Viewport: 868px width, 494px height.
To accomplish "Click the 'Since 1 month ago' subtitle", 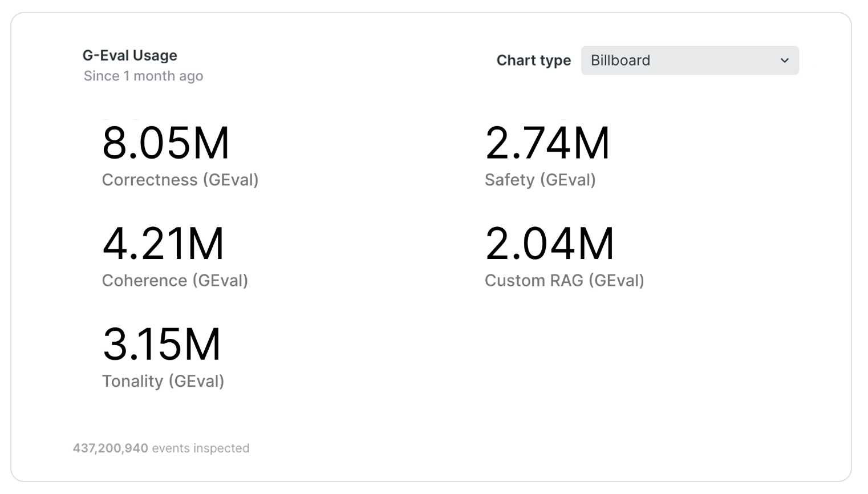I will click(143, 76).
